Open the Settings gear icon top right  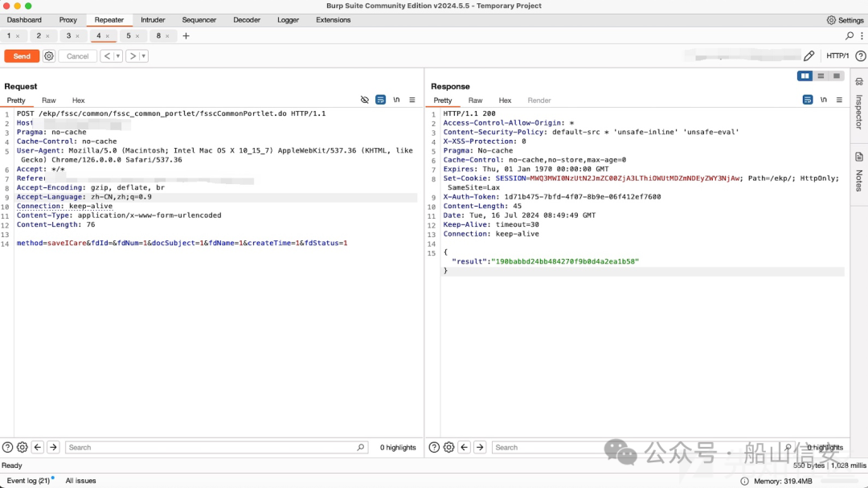pos(831,20)
